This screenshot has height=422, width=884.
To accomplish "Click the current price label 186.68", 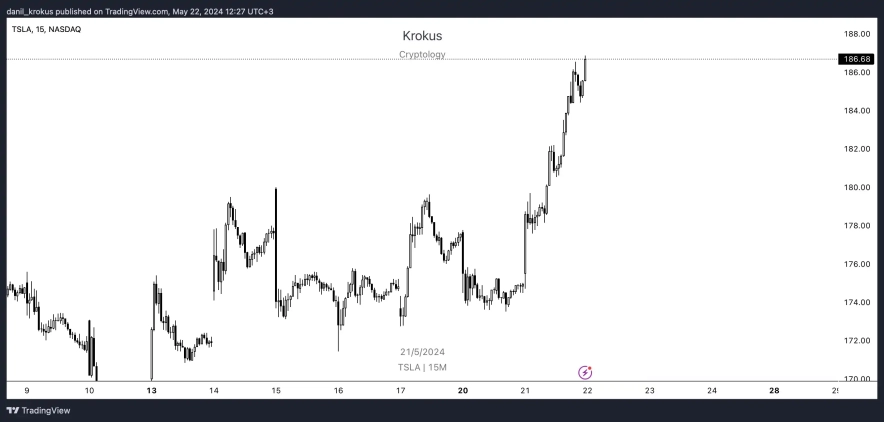I will pos(857,59).
